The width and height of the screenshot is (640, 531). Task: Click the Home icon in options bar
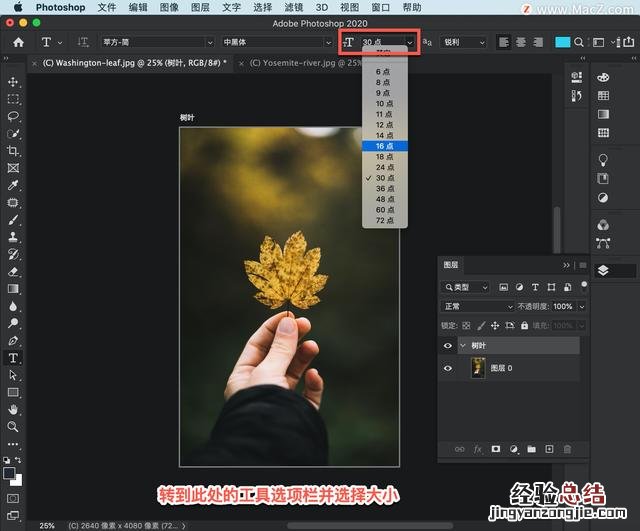(18, 43)
